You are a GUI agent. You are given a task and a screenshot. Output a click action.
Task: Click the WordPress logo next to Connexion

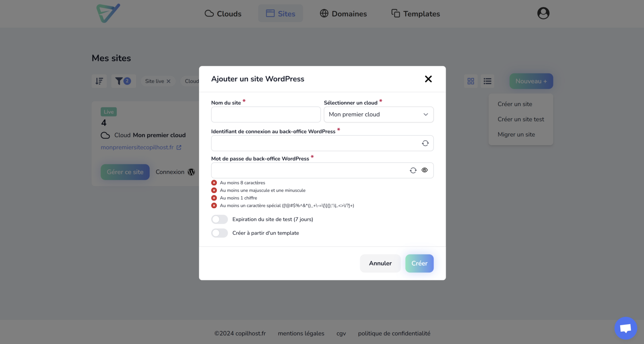tap(191, 172)
